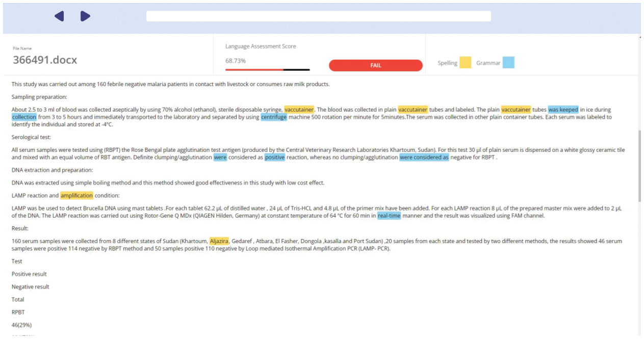Click the 'Positive result' line

coord(29,274)
